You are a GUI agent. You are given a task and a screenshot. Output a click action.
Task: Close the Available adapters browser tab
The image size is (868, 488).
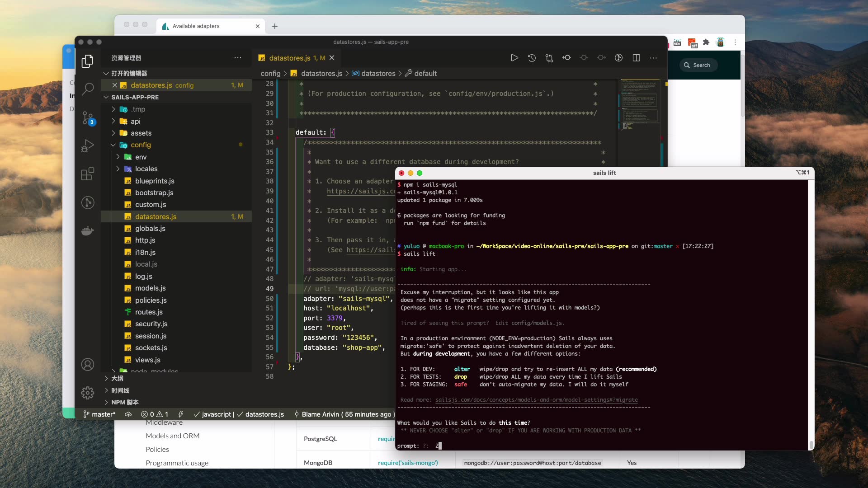pos(258,26)
